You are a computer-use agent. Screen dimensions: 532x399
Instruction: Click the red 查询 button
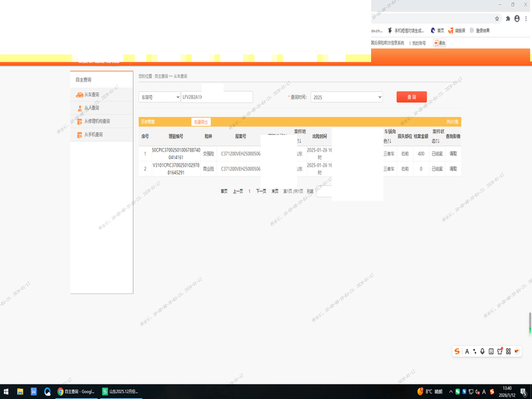[x=412, y=97]
